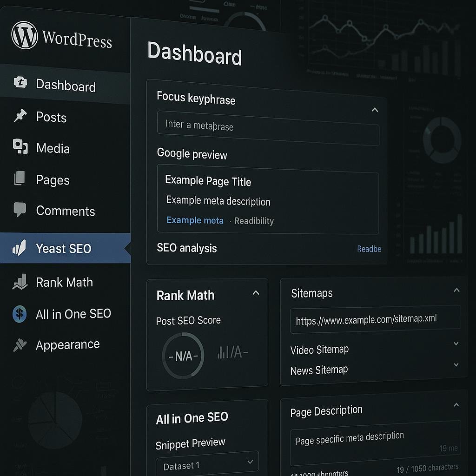
Task: Click the Rank Math chart icon
Action: tap(20, 282)
